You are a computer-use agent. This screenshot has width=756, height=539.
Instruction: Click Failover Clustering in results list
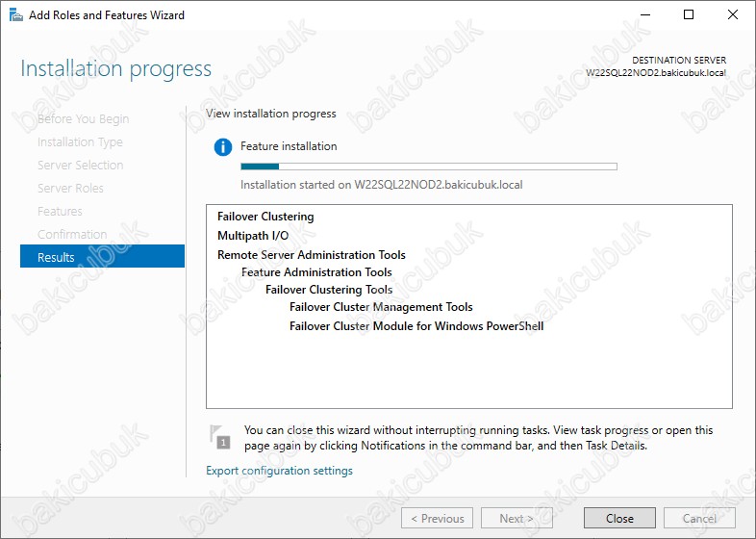click(265, 217)
